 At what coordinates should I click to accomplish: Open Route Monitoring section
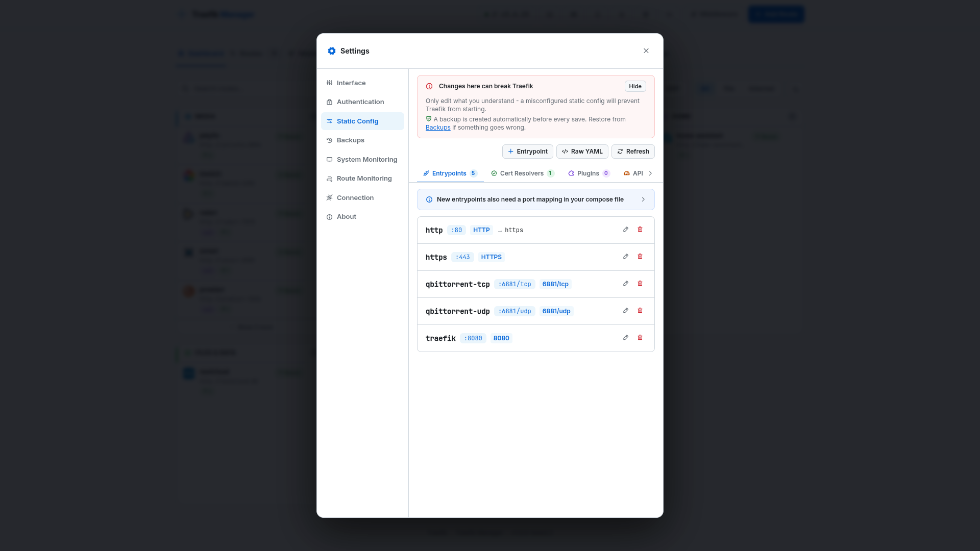(362, 179)
